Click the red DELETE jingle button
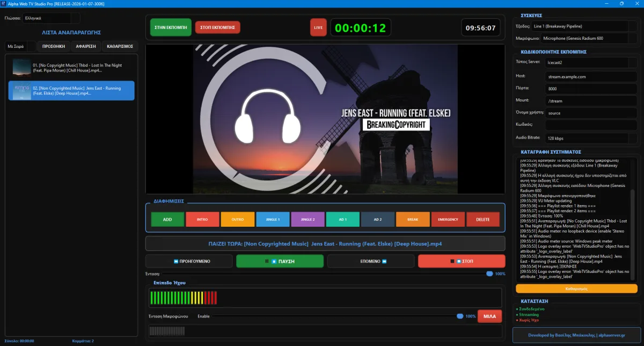 click(x=483, y=219)
